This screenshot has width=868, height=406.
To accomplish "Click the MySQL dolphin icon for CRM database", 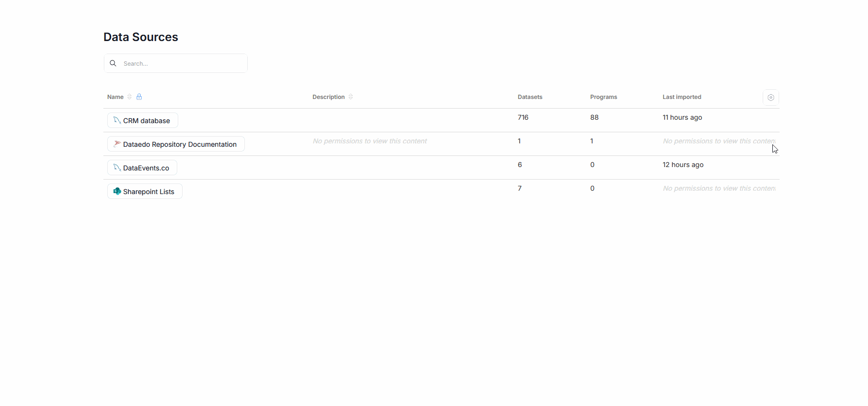I will tap(117, 120).
